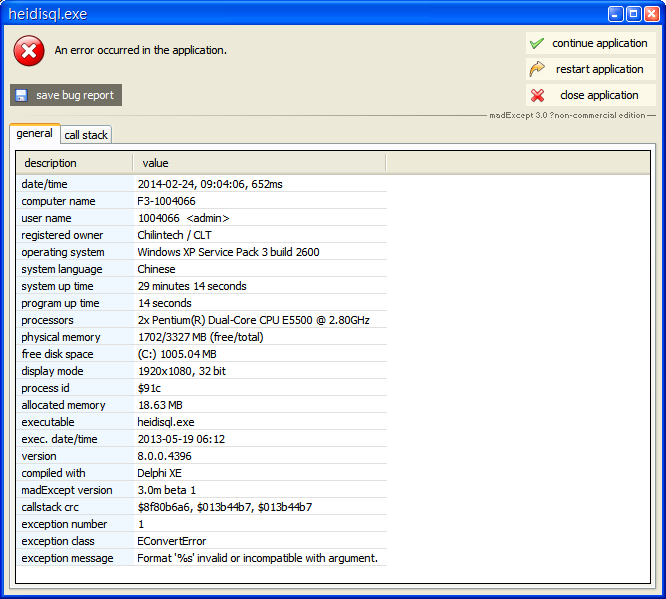The height and width of the screenshot is (599, 666).
Task: Click the green checkmark continue icon
Action: (537, 43)
